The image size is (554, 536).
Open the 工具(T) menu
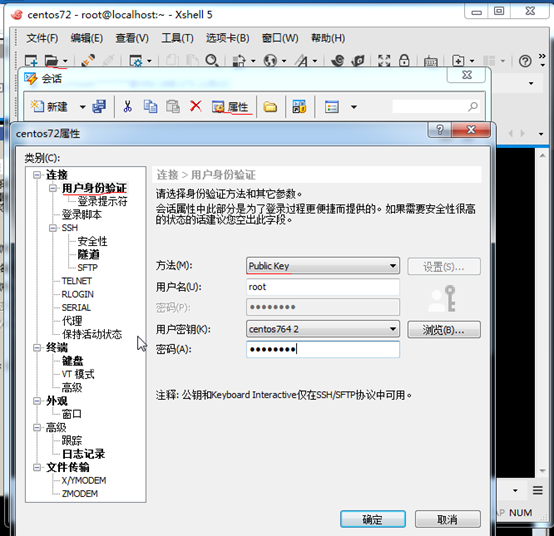177,38
